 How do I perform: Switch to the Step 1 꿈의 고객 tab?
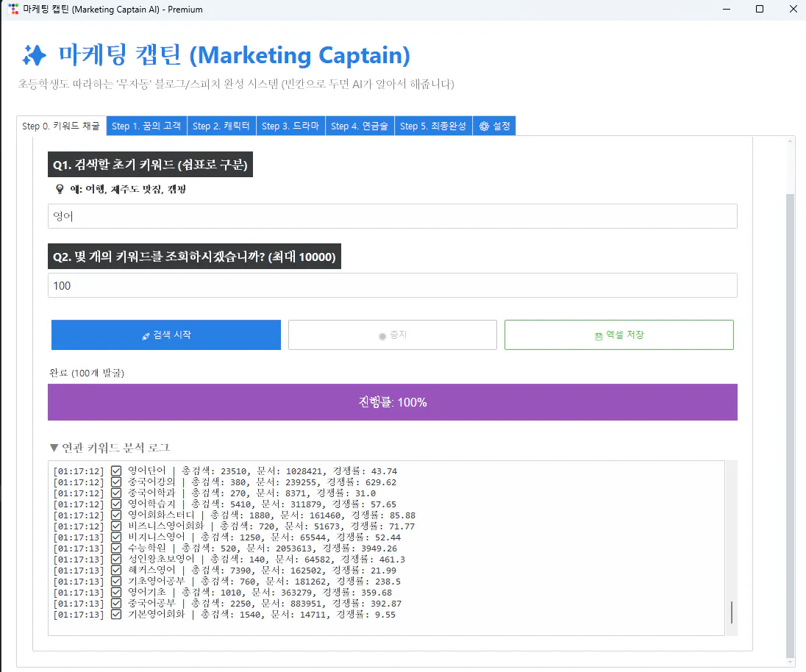(x=146, y=125)
